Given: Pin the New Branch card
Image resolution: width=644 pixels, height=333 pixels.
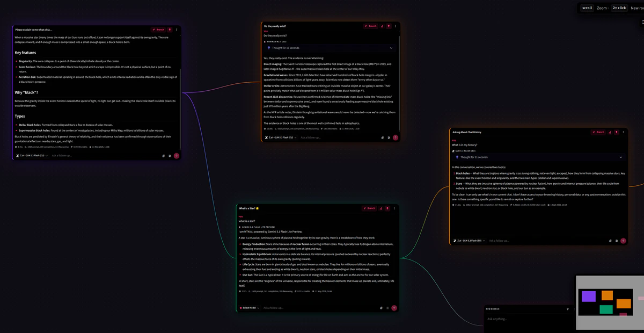Looking at the screenshot, I should (568, 309).
